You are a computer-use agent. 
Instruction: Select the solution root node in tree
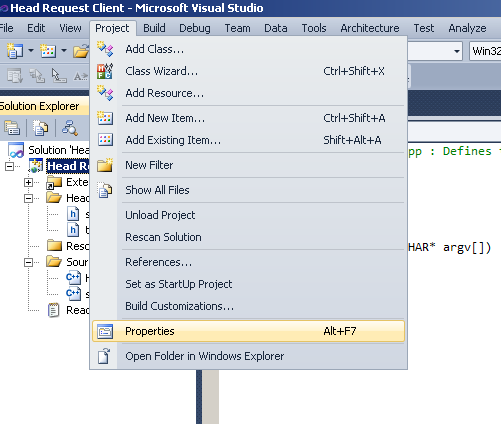[x=59, y=150]
